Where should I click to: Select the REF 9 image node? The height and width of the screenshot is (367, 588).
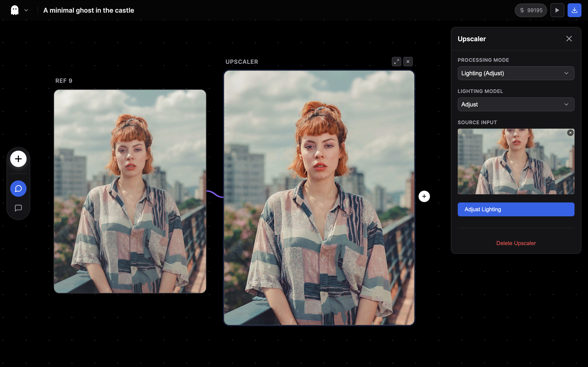[130, 192]
